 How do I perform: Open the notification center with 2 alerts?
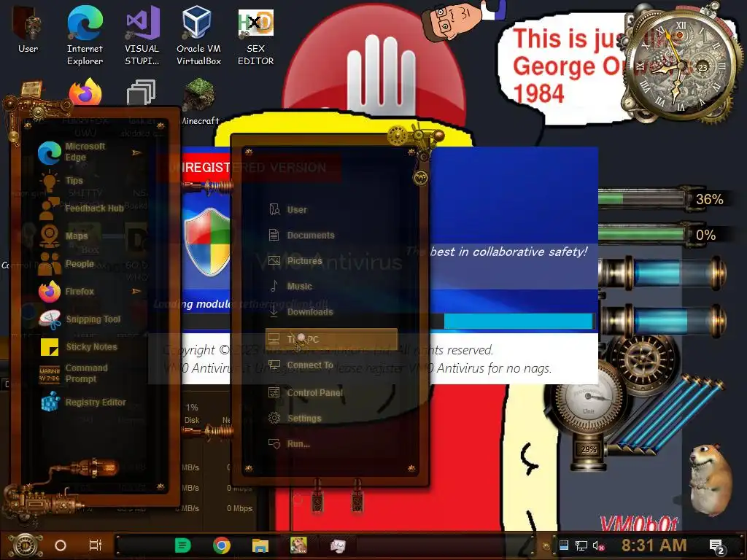point(717,546)
